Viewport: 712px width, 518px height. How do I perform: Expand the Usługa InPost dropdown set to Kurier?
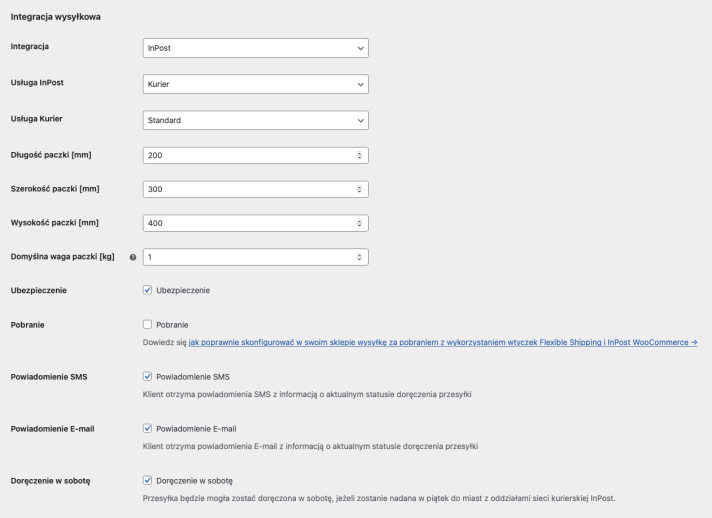click(256, 84)
